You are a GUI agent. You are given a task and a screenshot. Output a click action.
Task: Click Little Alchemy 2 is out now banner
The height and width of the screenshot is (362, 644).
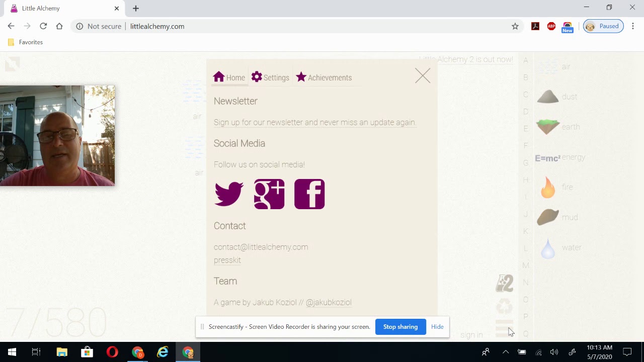466,59
